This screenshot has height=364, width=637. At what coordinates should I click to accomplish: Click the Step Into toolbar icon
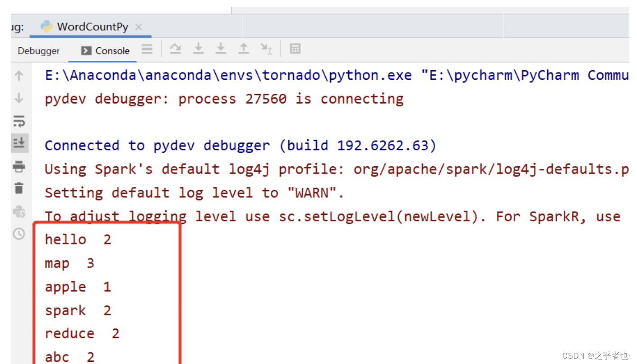tap(198, 49)
